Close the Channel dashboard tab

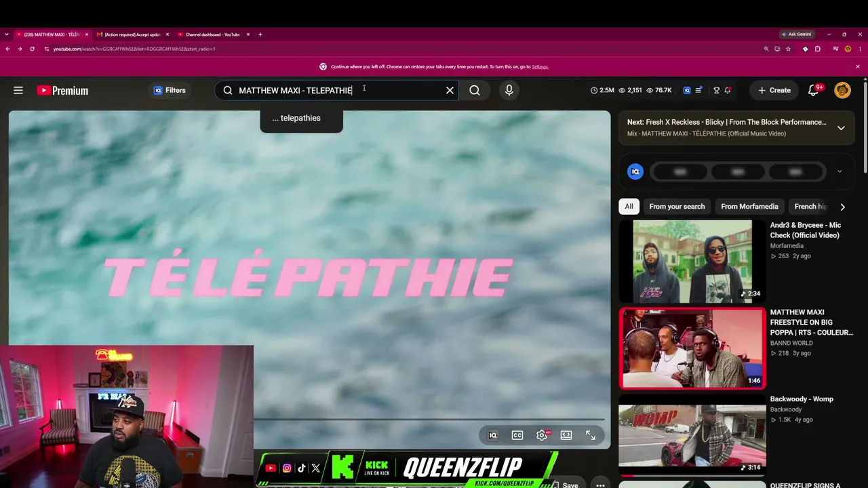[248, 35]
